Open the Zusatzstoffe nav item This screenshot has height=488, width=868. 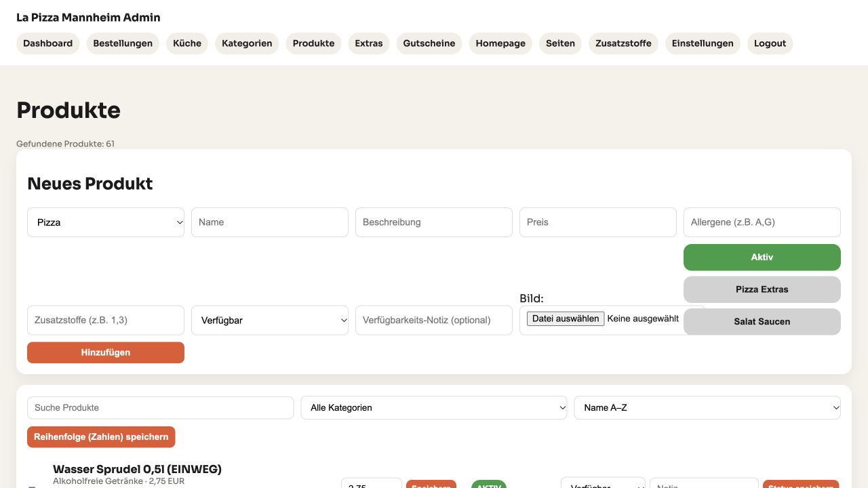tap(623, 43)
